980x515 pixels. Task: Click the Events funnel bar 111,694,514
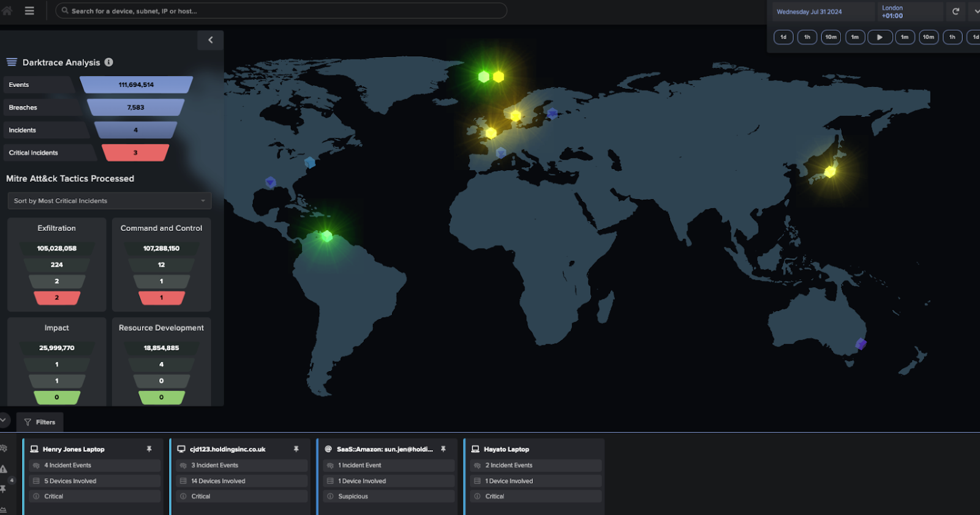coord(136,85)
